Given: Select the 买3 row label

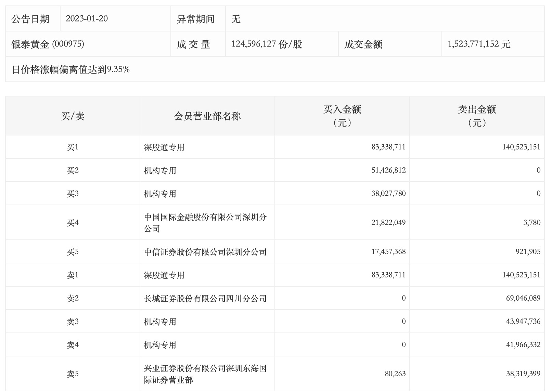Looking at the screenshot, I should coord(73,194).
